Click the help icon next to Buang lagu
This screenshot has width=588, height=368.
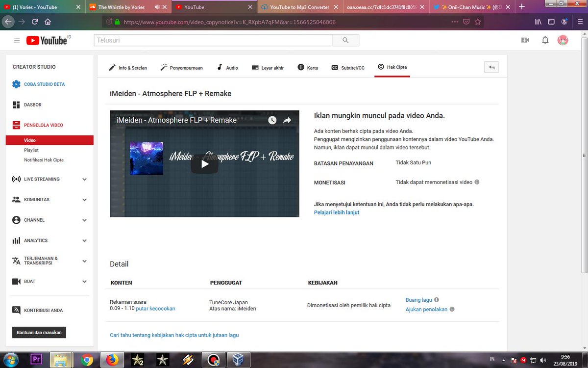pos(437,300)
